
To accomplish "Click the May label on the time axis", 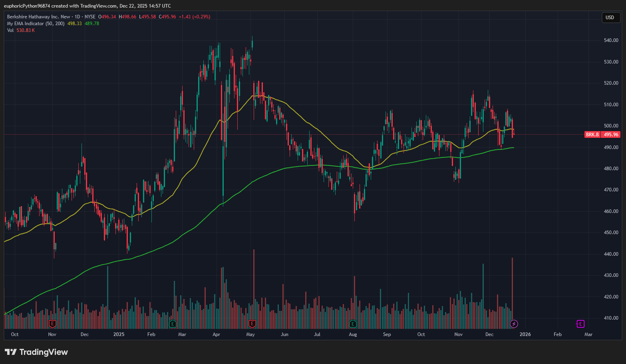I will [x=250, y=334].
